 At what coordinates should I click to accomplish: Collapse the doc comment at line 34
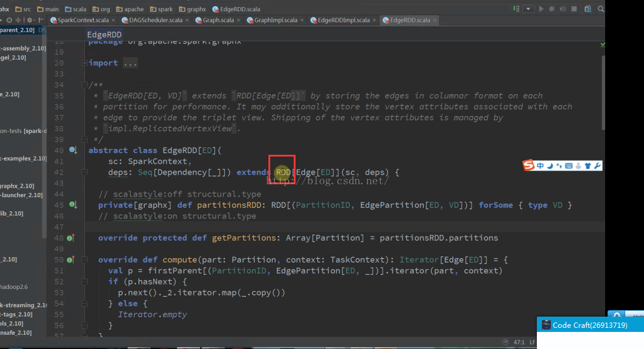[84, 85]
